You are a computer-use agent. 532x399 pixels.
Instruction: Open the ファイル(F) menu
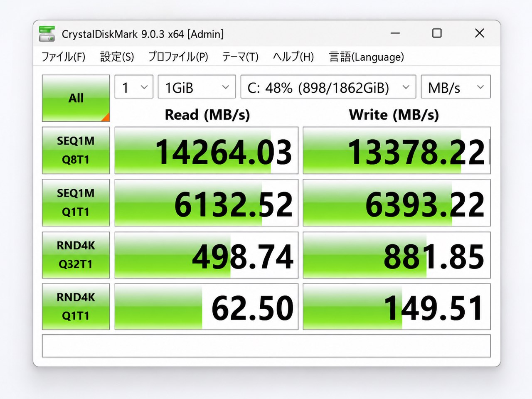[x=63, y=57]
